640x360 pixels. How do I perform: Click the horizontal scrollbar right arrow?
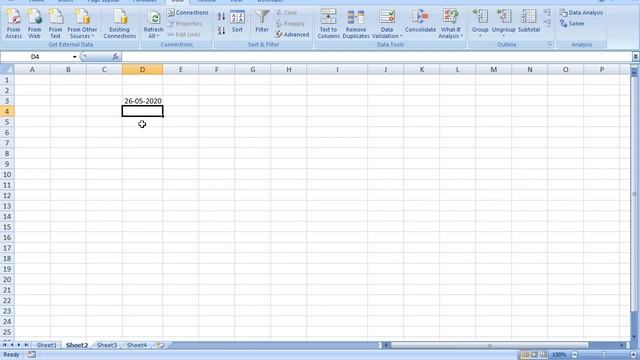(x=622, y=345)
